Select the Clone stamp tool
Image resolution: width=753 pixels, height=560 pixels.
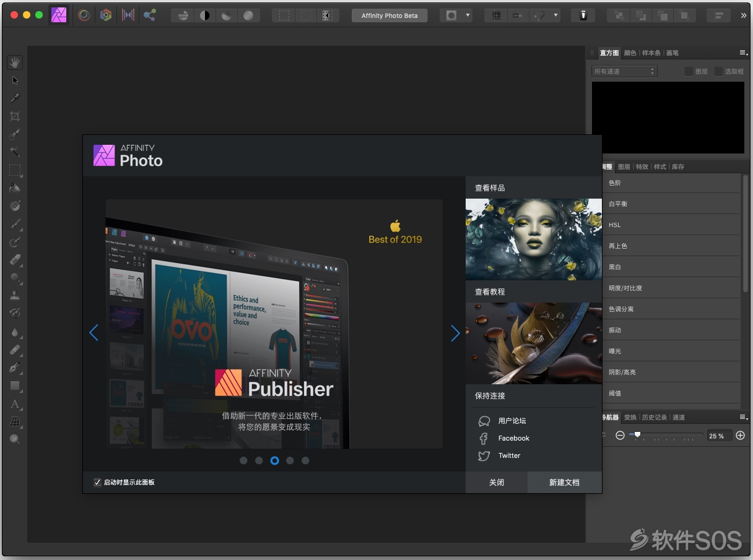[15, 296]
